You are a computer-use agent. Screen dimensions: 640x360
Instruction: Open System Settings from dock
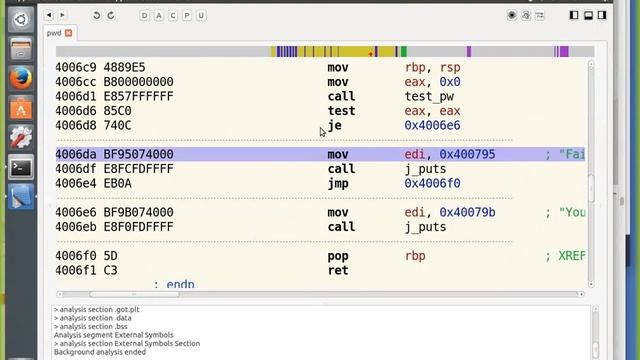(20, 137)
